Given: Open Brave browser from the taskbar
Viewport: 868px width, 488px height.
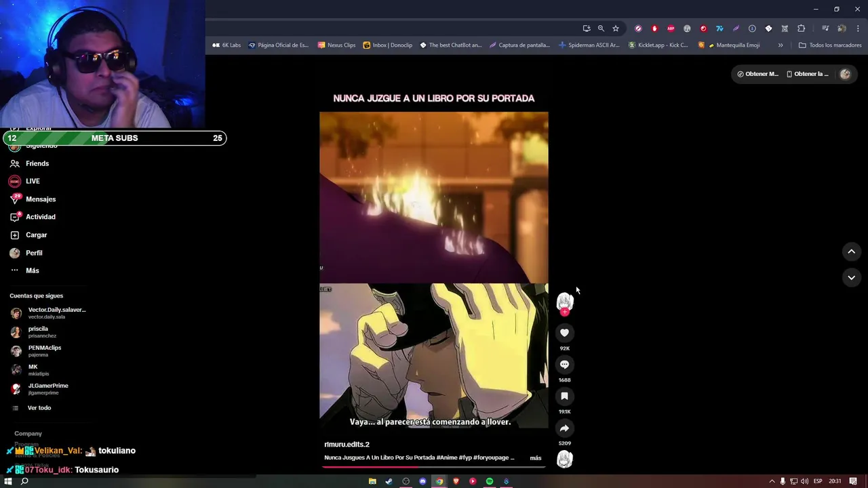Looking at the screenshot, I should [456, 481].
